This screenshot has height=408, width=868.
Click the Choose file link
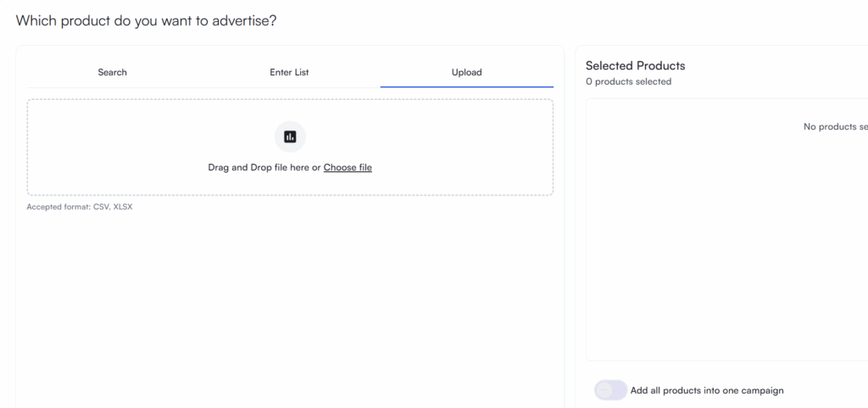click(x=348, y=167)
